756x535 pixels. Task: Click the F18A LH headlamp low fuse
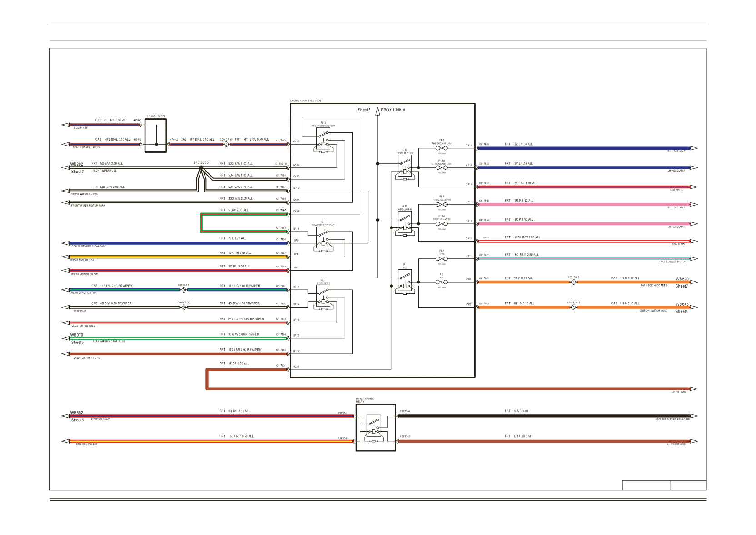[441, 167]
